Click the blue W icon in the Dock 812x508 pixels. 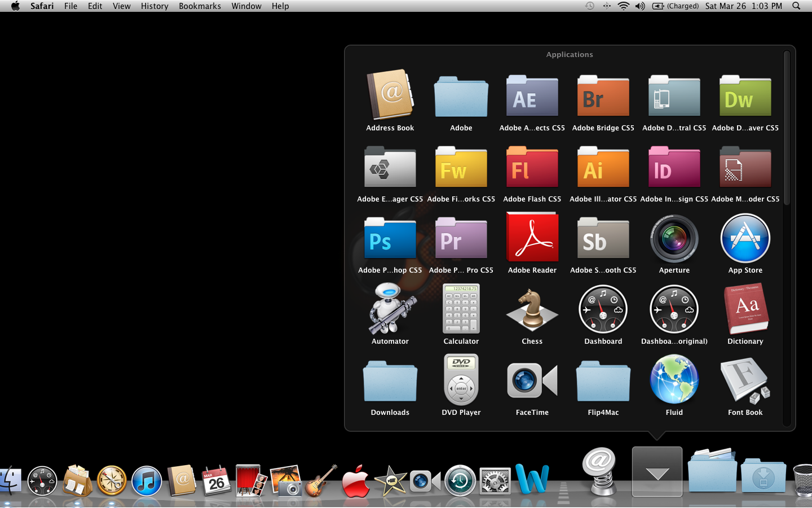coord(532,479)
